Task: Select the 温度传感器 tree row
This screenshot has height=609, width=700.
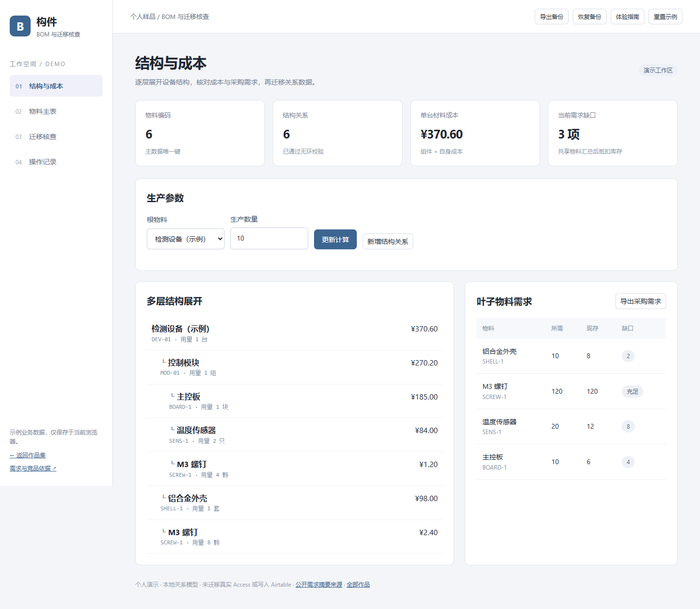Action: (x=295, y=435)
